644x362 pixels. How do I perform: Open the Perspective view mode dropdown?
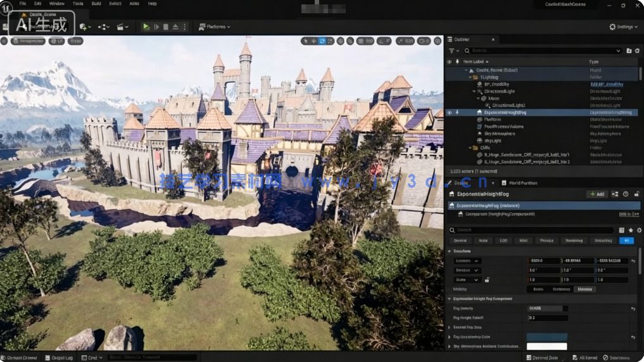28,41
